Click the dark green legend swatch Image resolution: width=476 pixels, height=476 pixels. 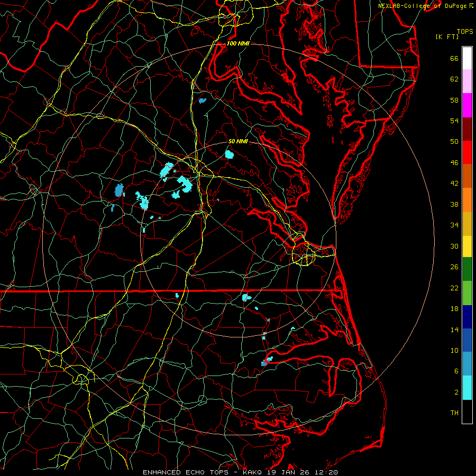tap(467, 269)
